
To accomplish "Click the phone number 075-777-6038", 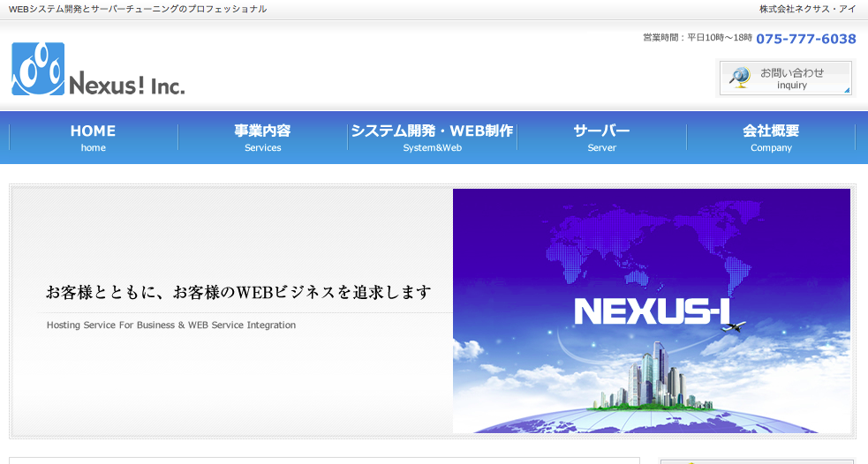I will (x=806, y=39).
